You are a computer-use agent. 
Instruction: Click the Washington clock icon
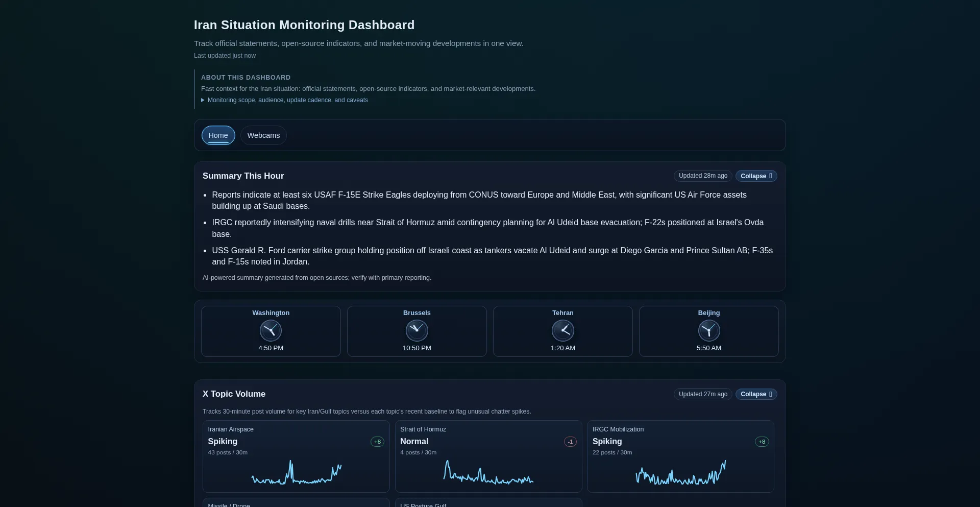click(271, 330)
